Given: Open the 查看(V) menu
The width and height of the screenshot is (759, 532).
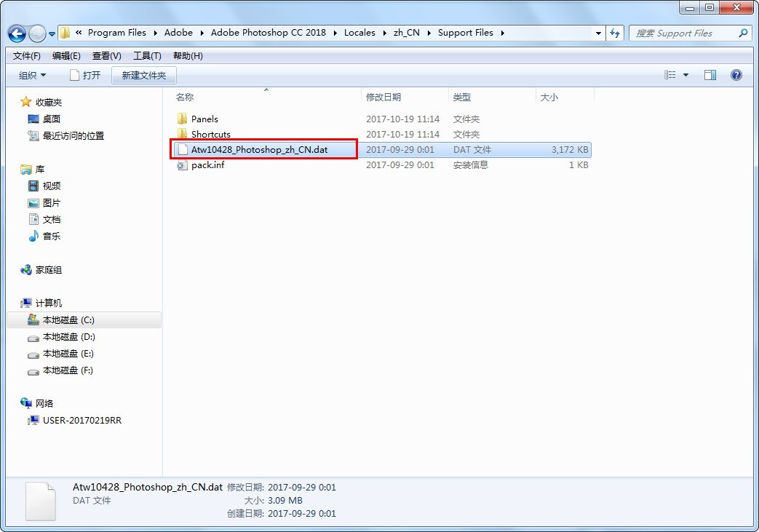Looking at the screenshot, I should tap(106, 55).
